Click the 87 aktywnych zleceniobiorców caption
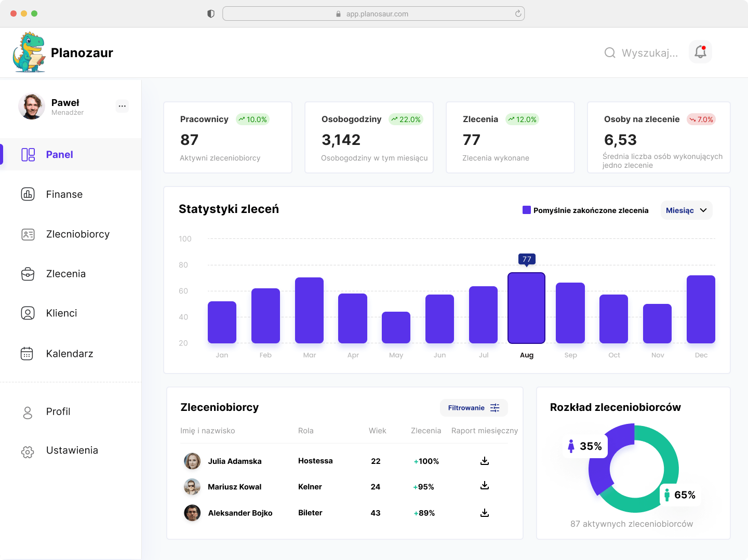 point(632,524)
